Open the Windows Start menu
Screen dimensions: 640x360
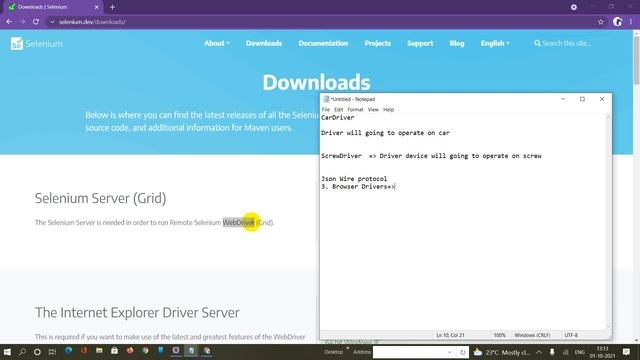tap(7, 351)
